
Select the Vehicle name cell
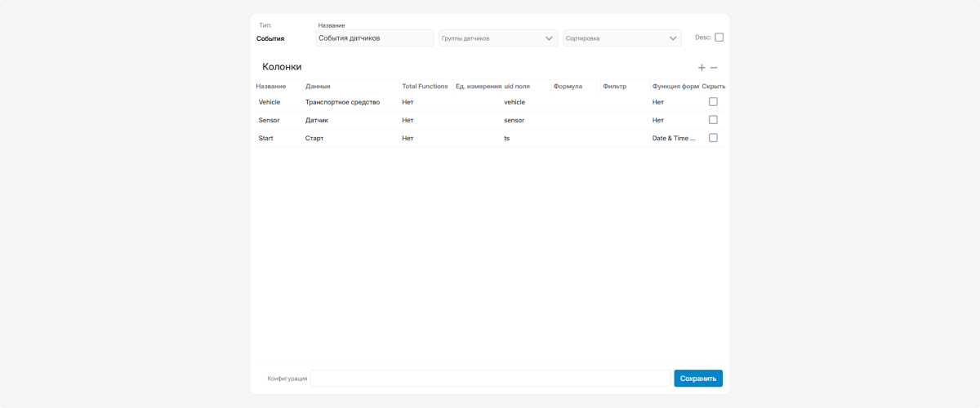[269, 102]
